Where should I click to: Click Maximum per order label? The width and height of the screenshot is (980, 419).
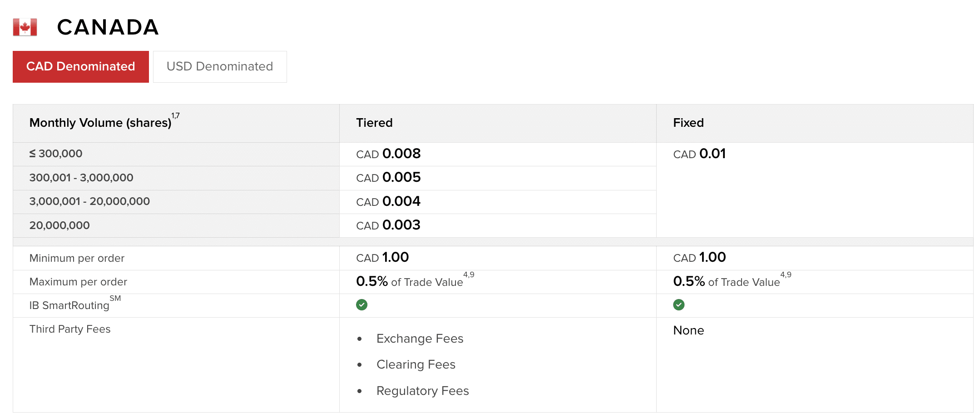click(x=78, y=282)
